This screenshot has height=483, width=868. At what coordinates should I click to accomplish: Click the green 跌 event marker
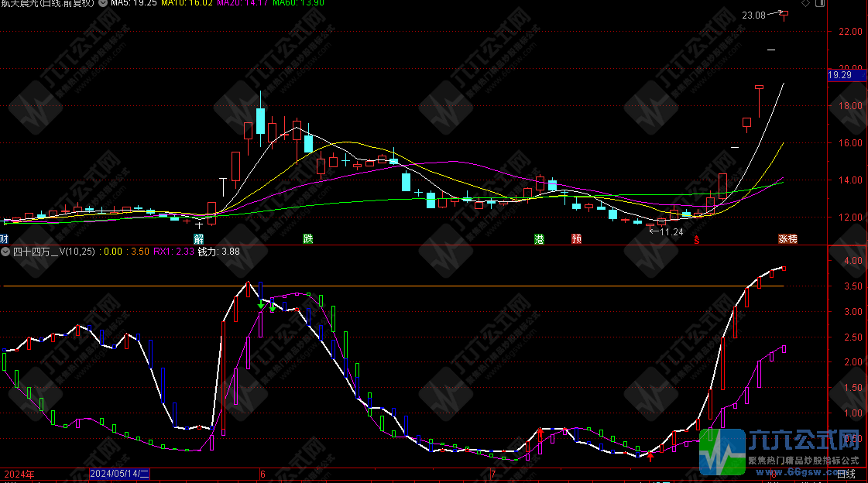point(308,239)
